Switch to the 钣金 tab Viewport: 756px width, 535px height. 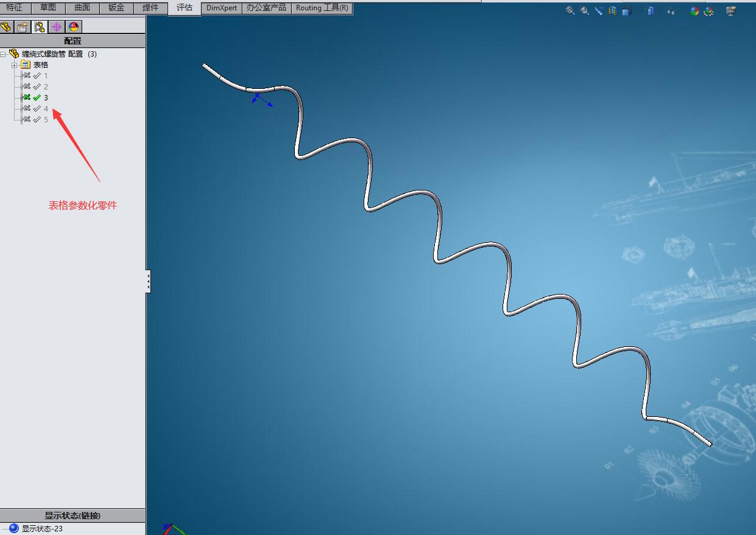click(x=116, y=8)
